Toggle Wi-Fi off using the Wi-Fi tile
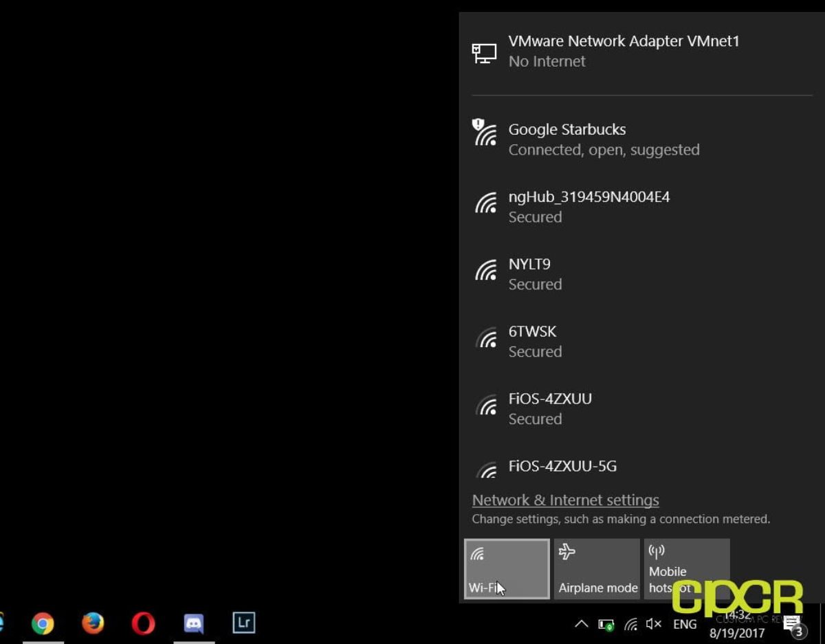825x644 pixels. click(x=507, y=568)
